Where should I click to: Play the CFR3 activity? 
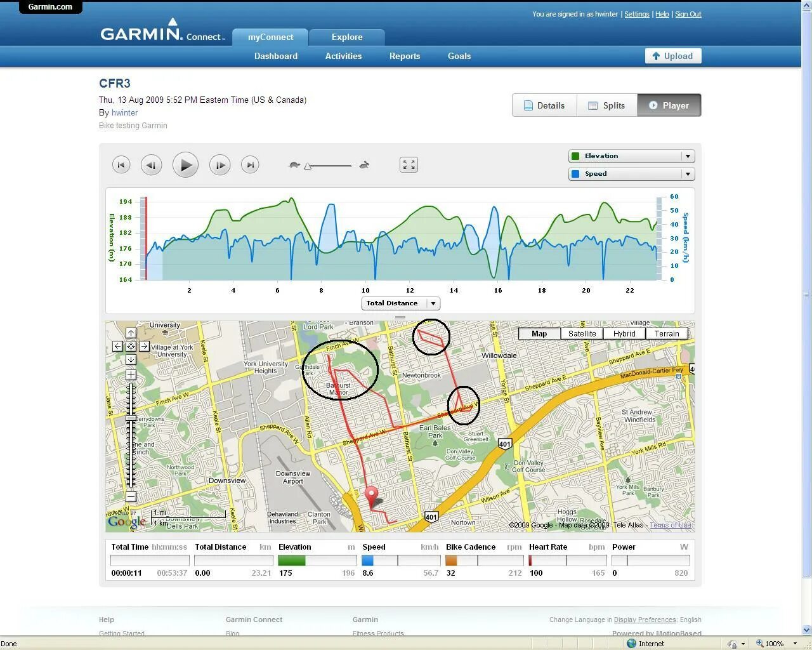pos(185,165)
